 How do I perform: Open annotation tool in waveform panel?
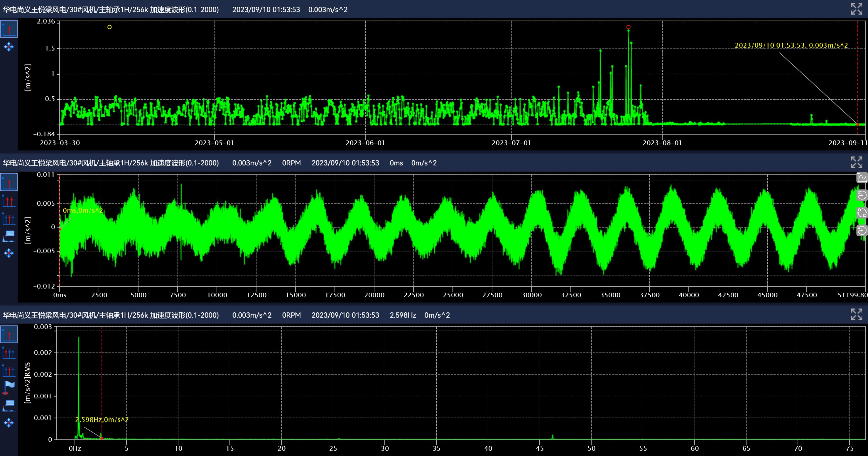[9, 236]
